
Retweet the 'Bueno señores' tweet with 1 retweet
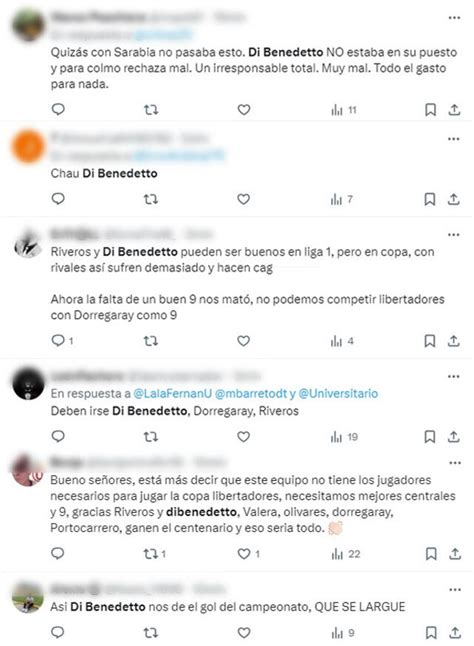click(154, 554)
